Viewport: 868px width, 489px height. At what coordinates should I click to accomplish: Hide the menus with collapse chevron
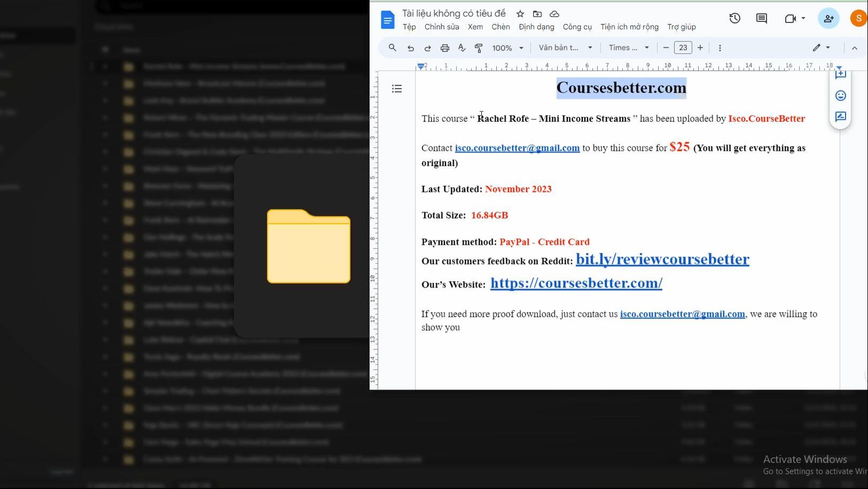point(854,48)
